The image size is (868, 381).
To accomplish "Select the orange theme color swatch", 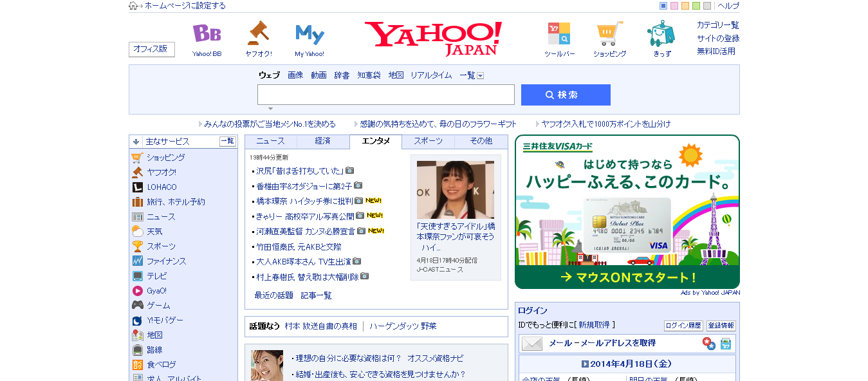I will tap(685, 6).
